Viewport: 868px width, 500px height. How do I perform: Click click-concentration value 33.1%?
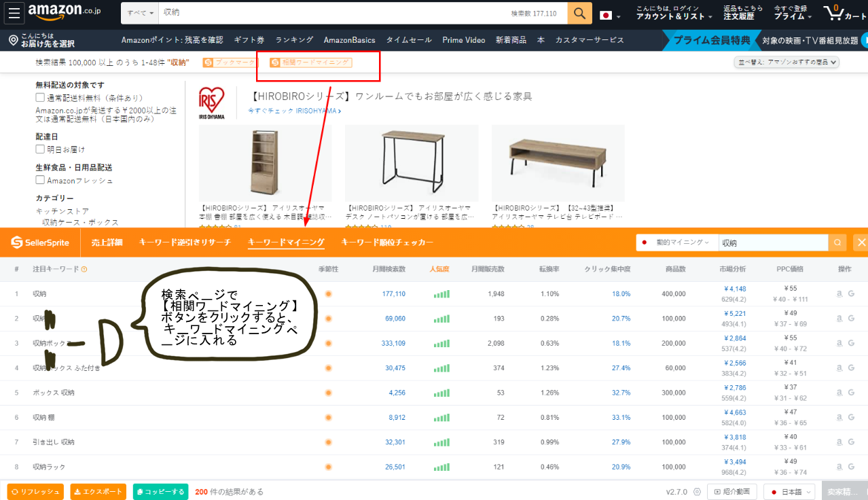(x=621, y=418)
